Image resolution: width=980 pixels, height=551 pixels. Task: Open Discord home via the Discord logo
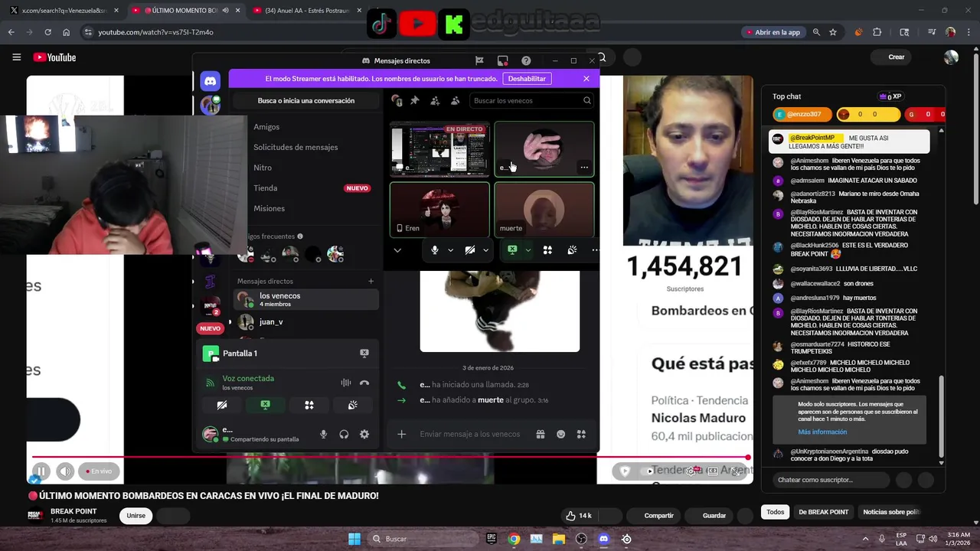tap(210, 80)
